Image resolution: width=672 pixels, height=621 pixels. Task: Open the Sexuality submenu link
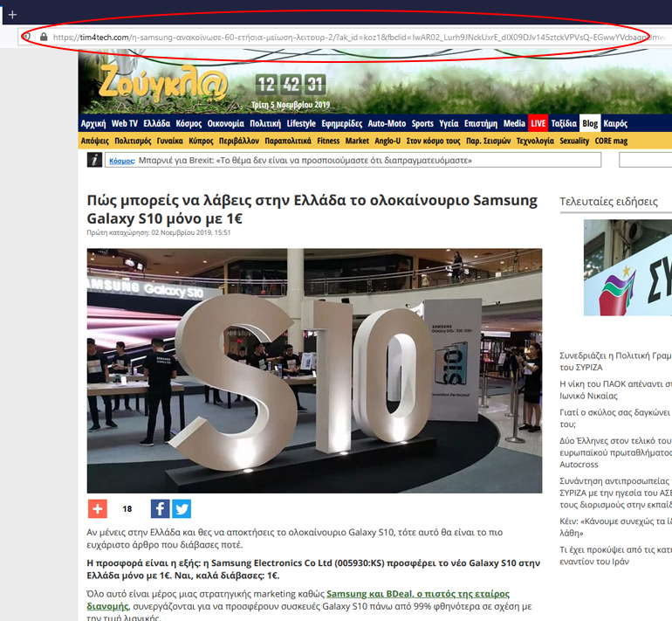574,141
